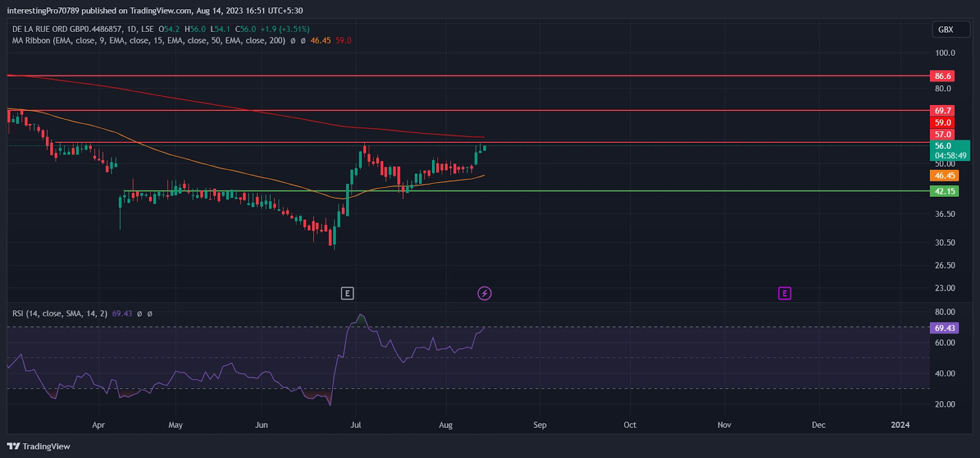Click the 23.00 price scale label
The image size is (980, 458).
point(945,288)
